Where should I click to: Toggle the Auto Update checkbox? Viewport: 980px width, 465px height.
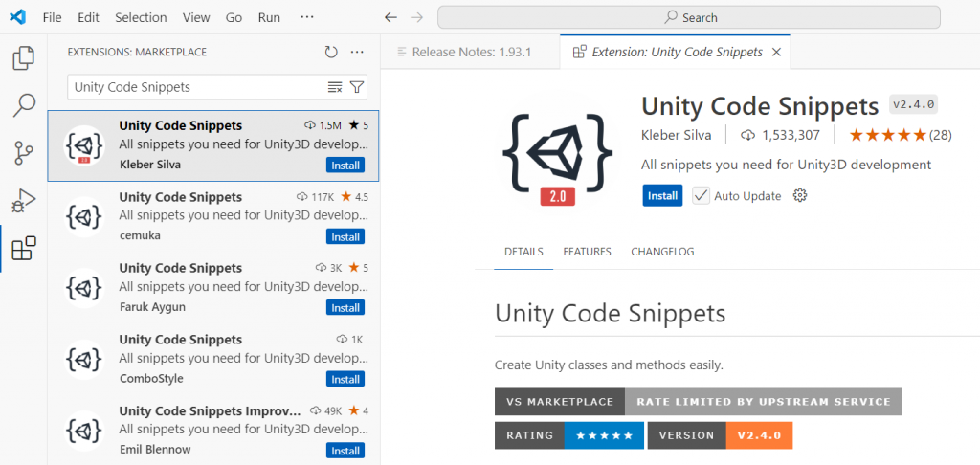coord(702,195)
